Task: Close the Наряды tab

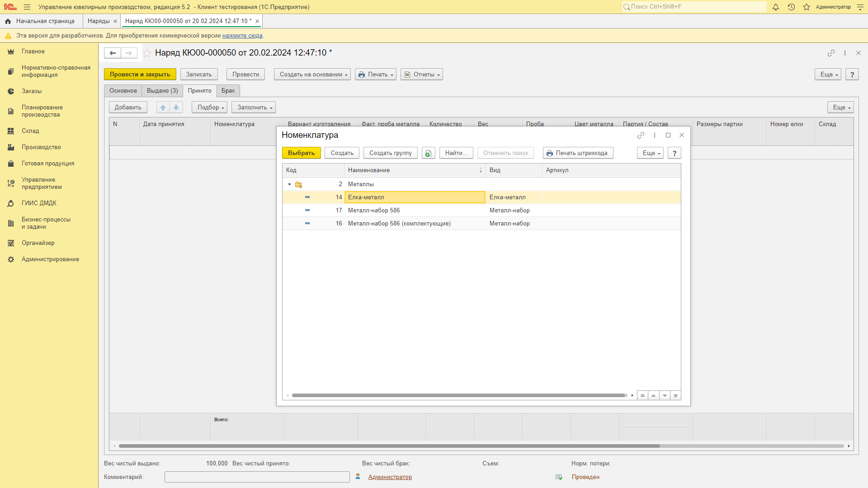Action: point(115,21)
